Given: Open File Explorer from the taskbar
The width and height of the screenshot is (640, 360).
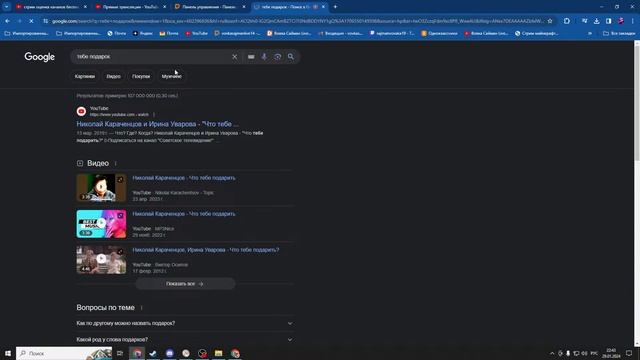Looking at the screenshot, I should 218,353.
